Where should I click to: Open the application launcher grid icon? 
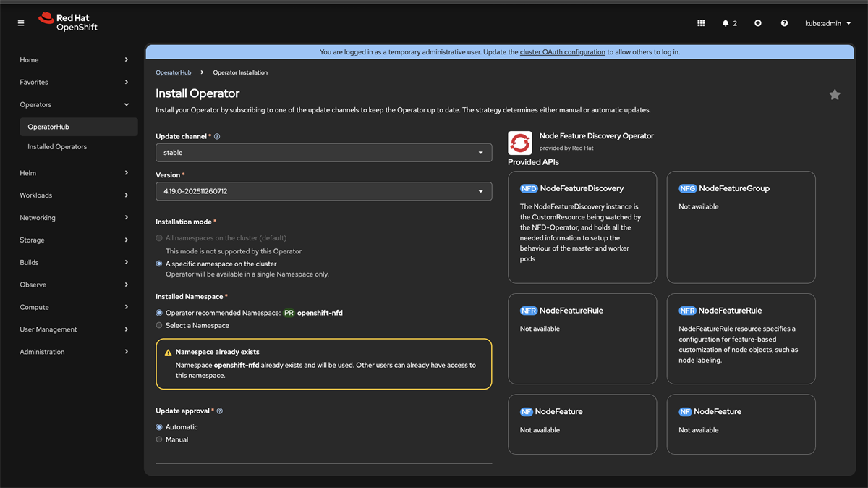[701, 23]
